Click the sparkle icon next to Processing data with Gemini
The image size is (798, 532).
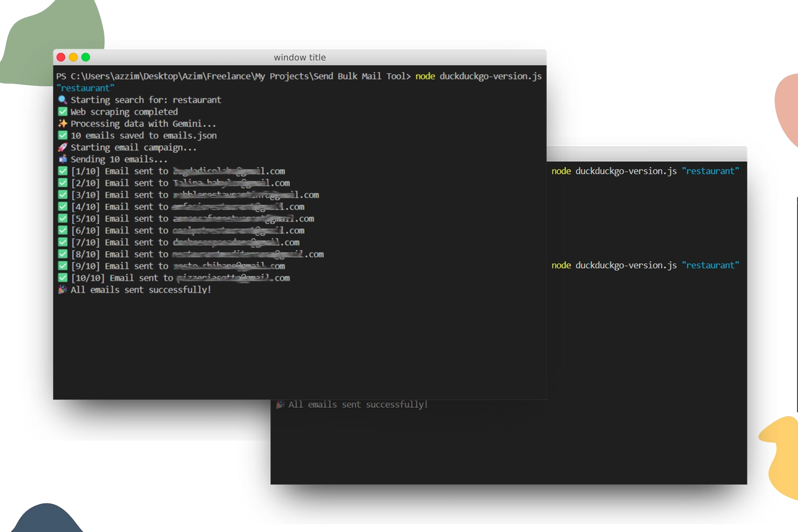coord(62,124)
